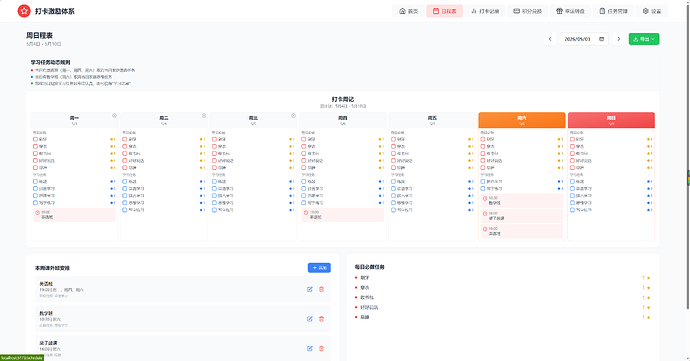
Task: Open 设置 settings with the gear icon
Action: click(652, 11)
